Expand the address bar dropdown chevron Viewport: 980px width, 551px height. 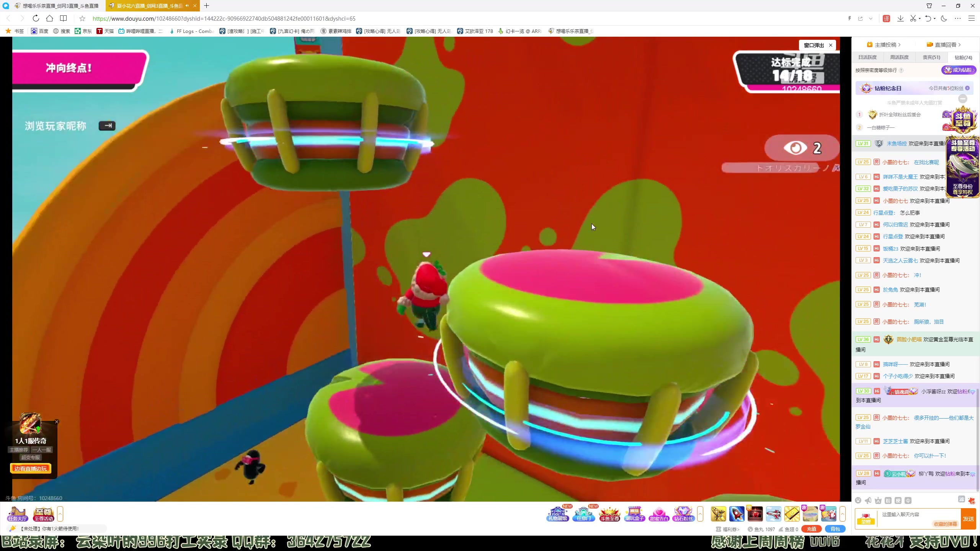tap(871, 18)
